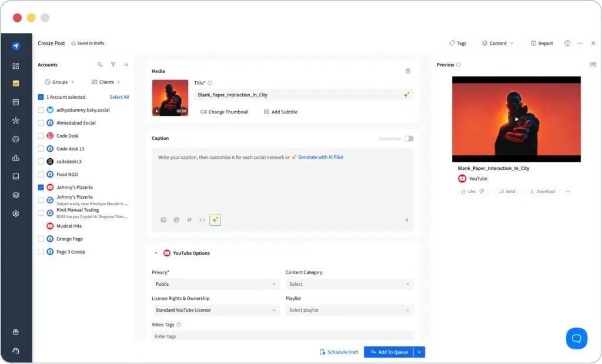Open the Content Category select dropdown
Screen dimensions: 602x364
click(x=349, y=283)
